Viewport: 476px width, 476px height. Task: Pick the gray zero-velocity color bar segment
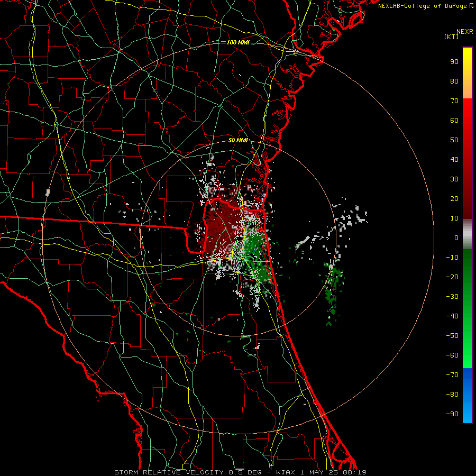[x=467, y=234]
